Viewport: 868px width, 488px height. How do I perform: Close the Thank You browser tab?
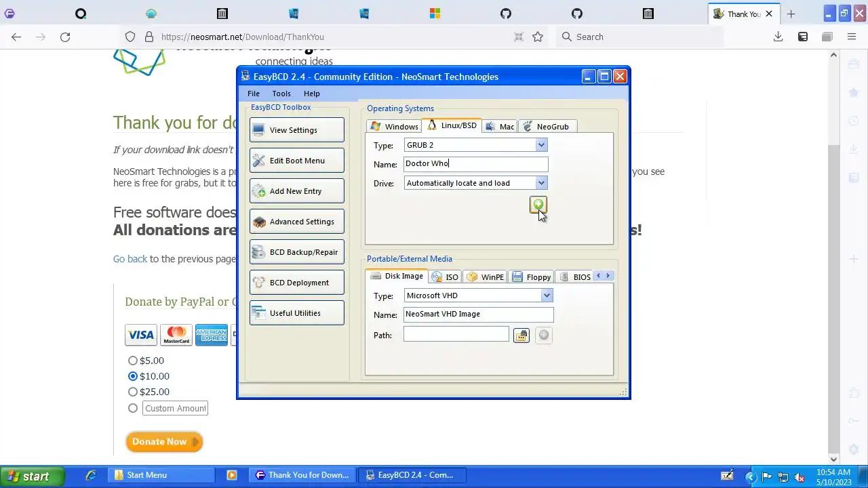(x=769, y=14)
